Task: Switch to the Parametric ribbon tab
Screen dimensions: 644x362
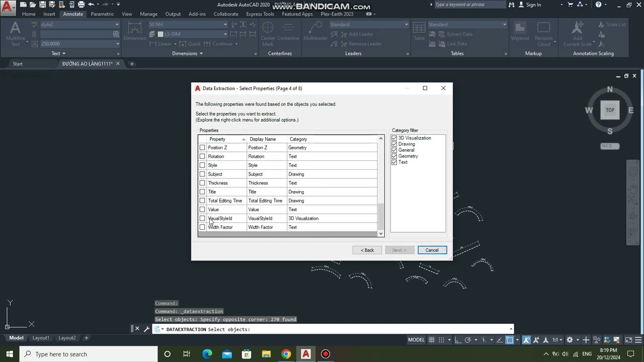Action: (102, 14)
